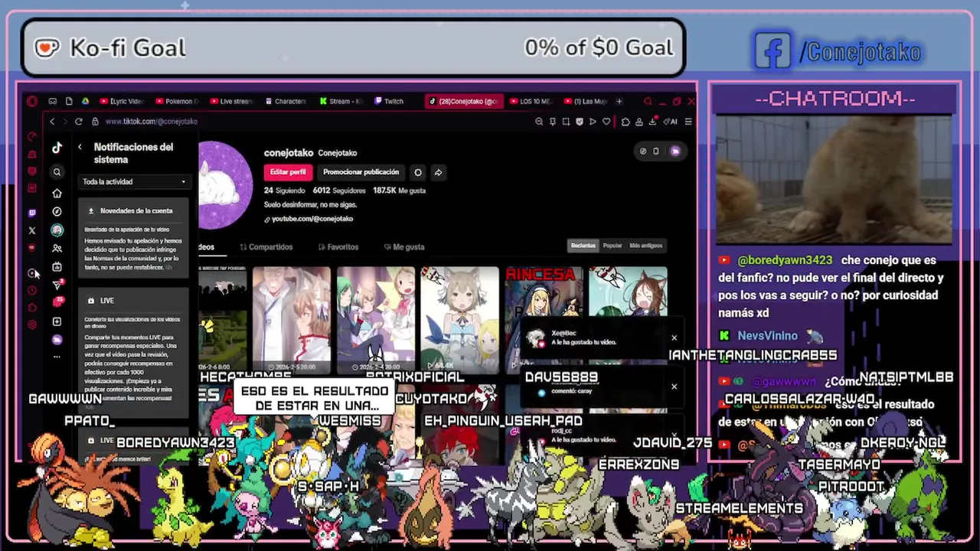Click the Ko-fi Goal progress bar
The width and height of the screenshot is (980, 551).
(x=353, y=47)
